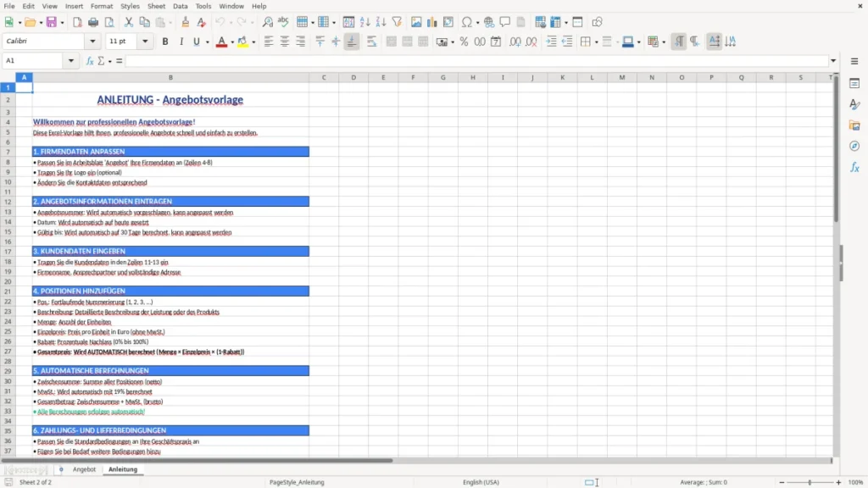The image size is (868, 488).
Task: Open the sidebar Navigator panel
Action: coord(854,146)
